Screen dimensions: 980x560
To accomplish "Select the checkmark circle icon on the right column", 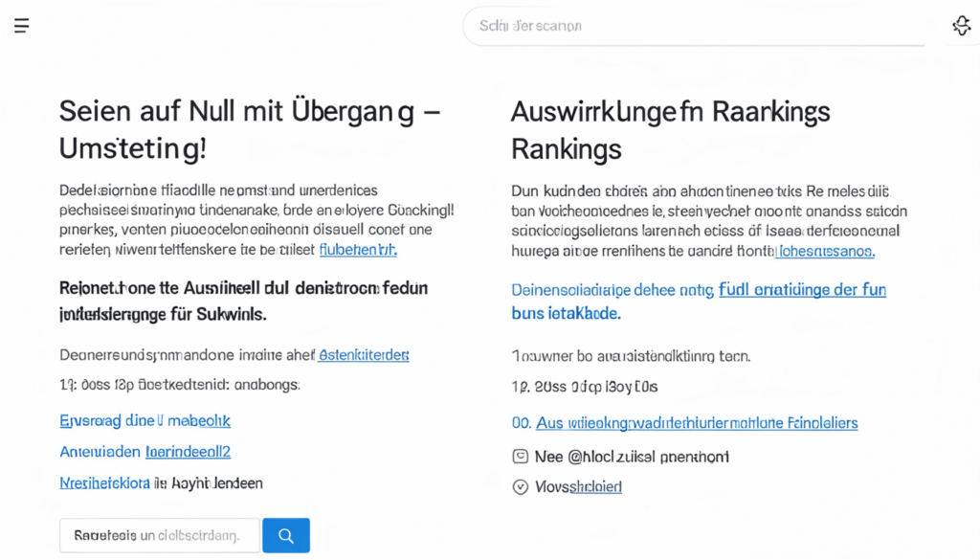I will [x=519, y=487].
